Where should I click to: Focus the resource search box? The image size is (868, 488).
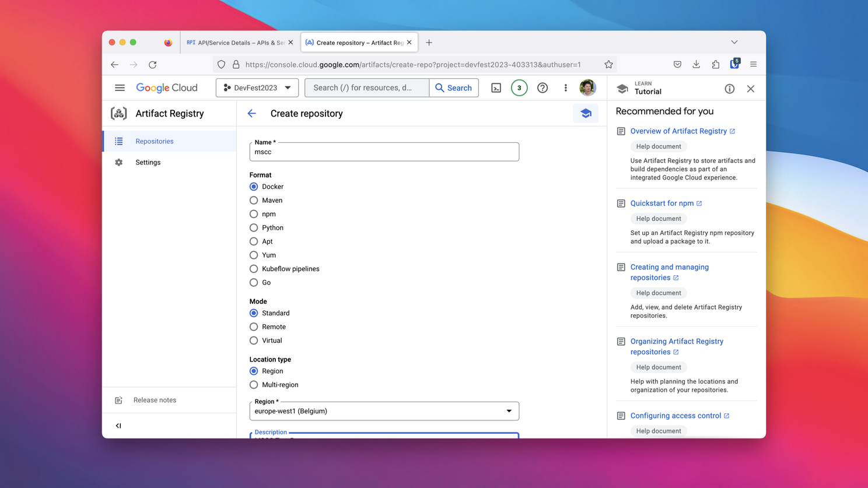click(x=367, y=88)
